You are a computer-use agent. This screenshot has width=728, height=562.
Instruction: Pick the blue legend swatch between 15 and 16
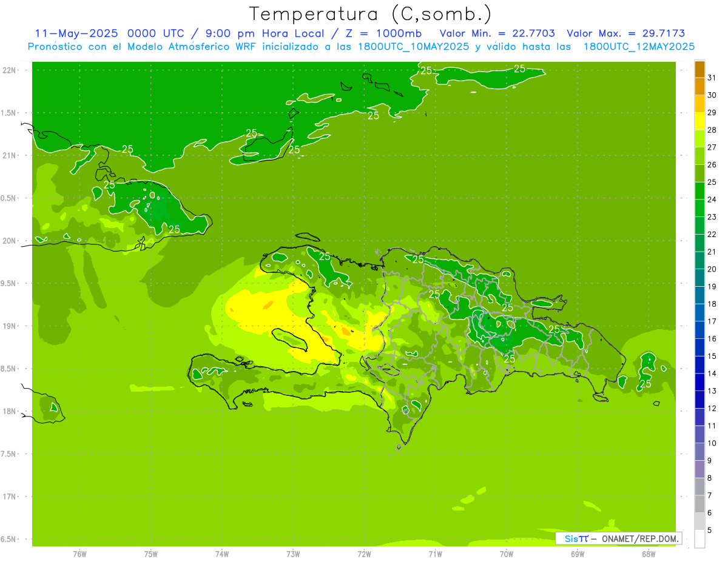(x=699, y=347)
